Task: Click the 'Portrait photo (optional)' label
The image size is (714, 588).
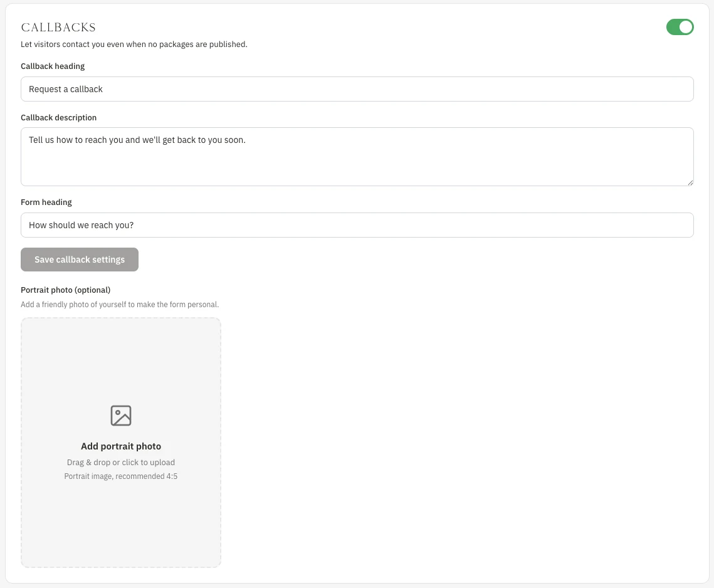Action: click(66, 290)
